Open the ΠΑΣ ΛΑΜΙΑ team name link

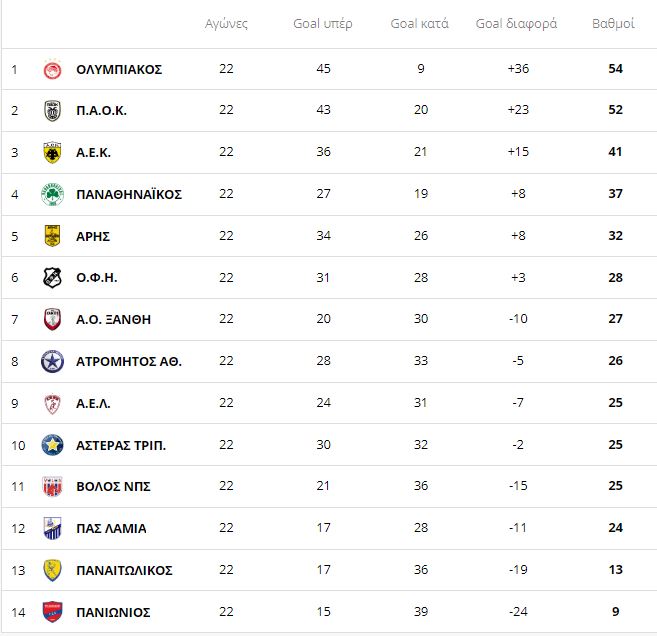(x=111, y=529)
